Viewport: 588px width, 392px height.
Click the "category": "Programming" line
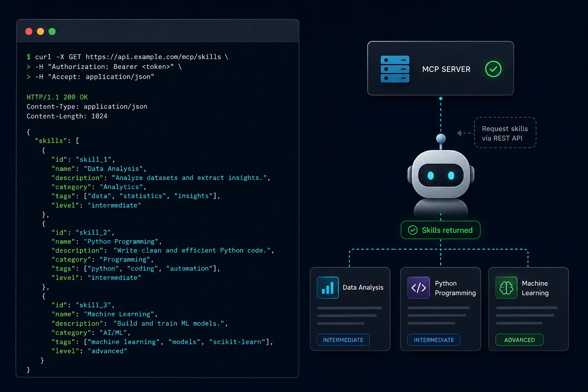click(x=103, y=260)
